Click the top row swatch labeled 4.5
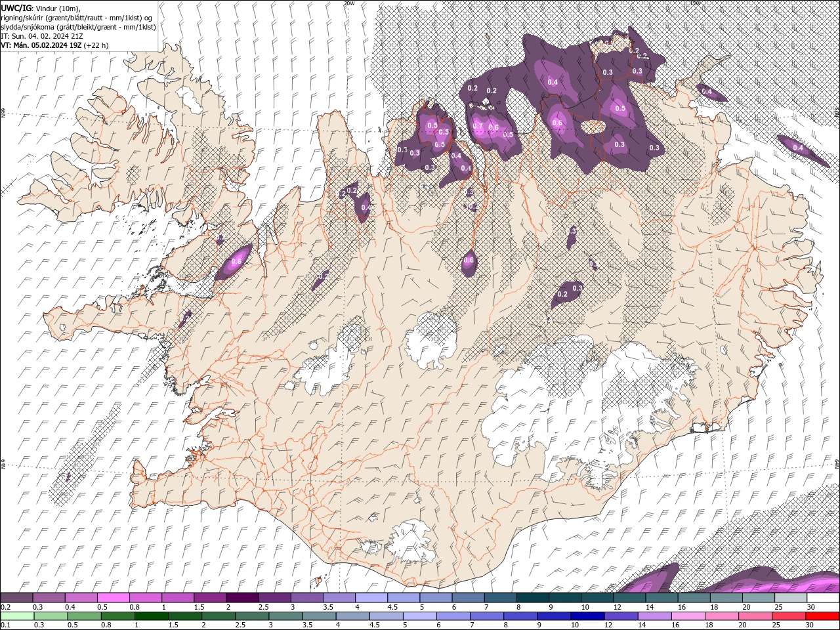Image resolution: width=840 pixels, height=630 pixels. (x=404, y=598)
